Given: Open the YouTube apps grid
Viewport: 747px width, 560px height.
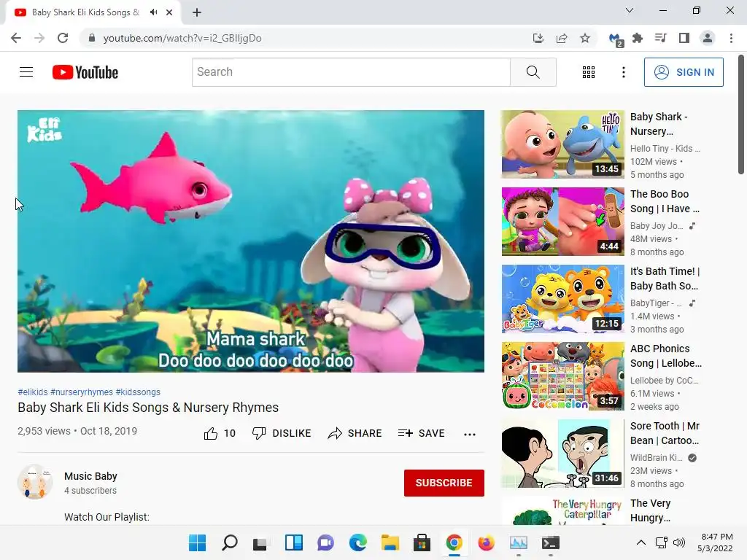Looking at the screenshot, I should (x=589, y=72).
